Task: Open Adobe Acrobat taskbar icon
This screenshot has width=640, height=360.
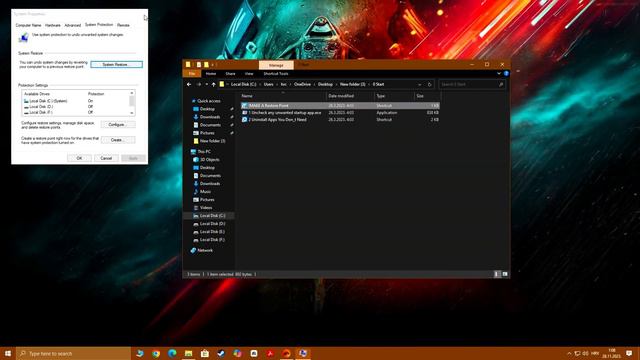Action: point(270,353)
